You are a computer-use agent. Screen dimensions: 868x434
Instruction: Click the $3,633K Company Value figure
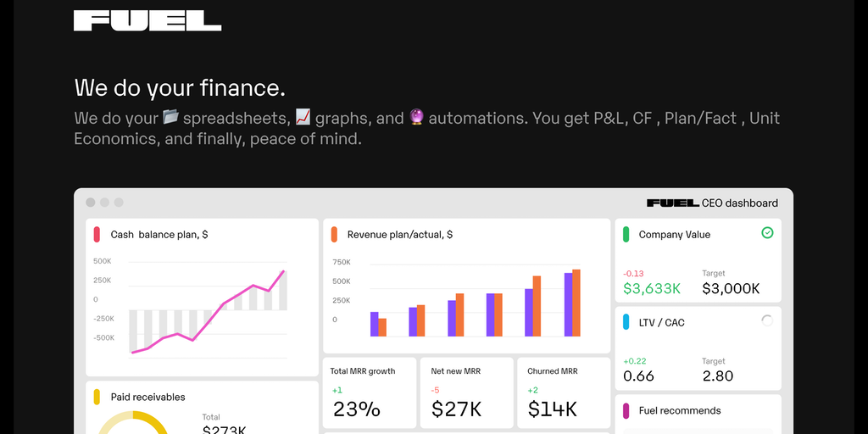[x=652, y=289]
